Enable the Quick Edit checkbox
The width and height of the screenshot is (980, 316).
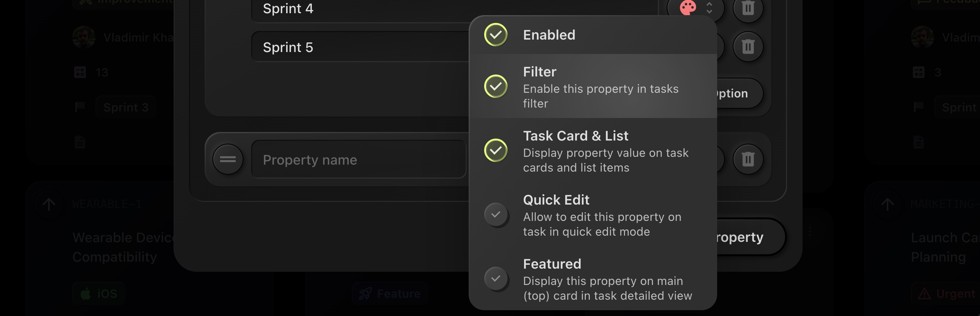(x=496, y=214)
